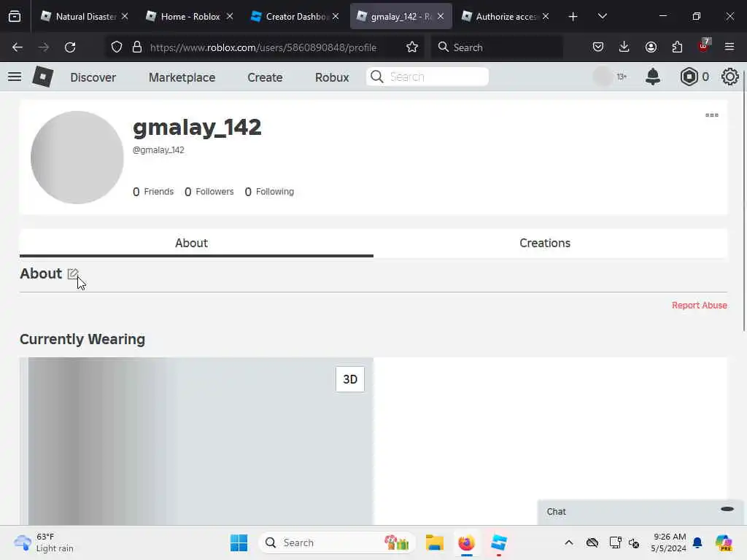This screenshot has height=560, width=747.
Task: Click the @gmalay_142 username text
Action: click(x=158, y=150)
